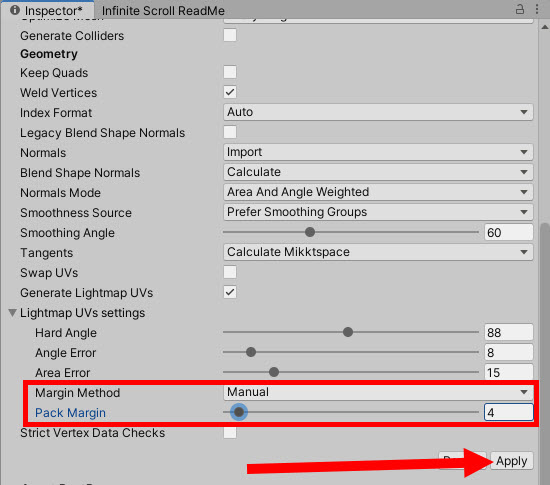Click the info icon on Inspector tab
The image size is (550, 485).
pos(15,10)
